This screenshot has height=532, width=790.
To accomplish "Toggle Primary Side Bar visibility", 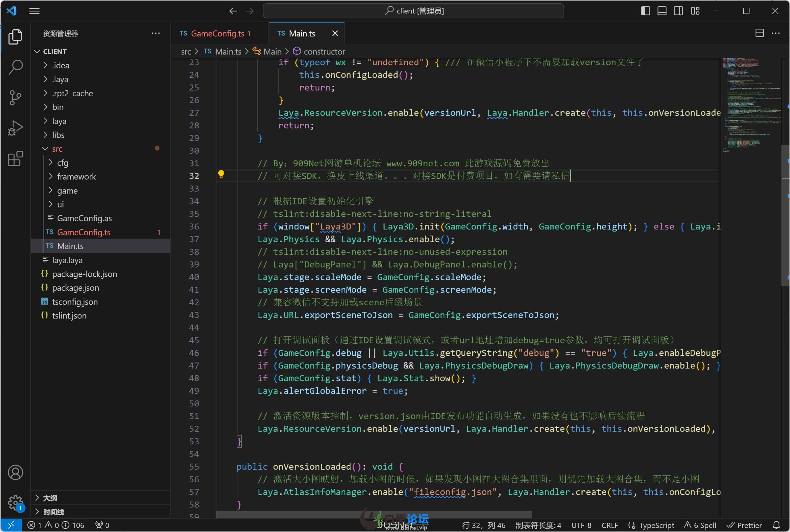I will pyautogui.click(x=645, y=11).
